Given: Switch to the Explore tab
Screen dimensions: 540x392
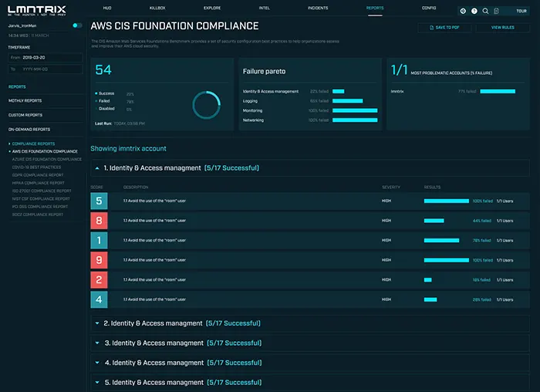Looking at the screenshot, I should [212, 8].
